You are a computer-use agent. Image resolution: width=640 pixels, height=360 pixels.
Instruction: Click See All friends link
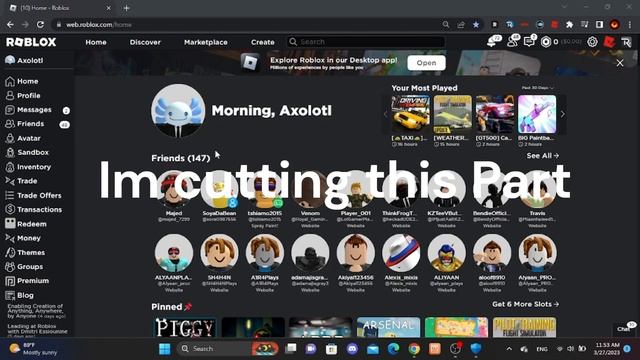click(542, 156)
